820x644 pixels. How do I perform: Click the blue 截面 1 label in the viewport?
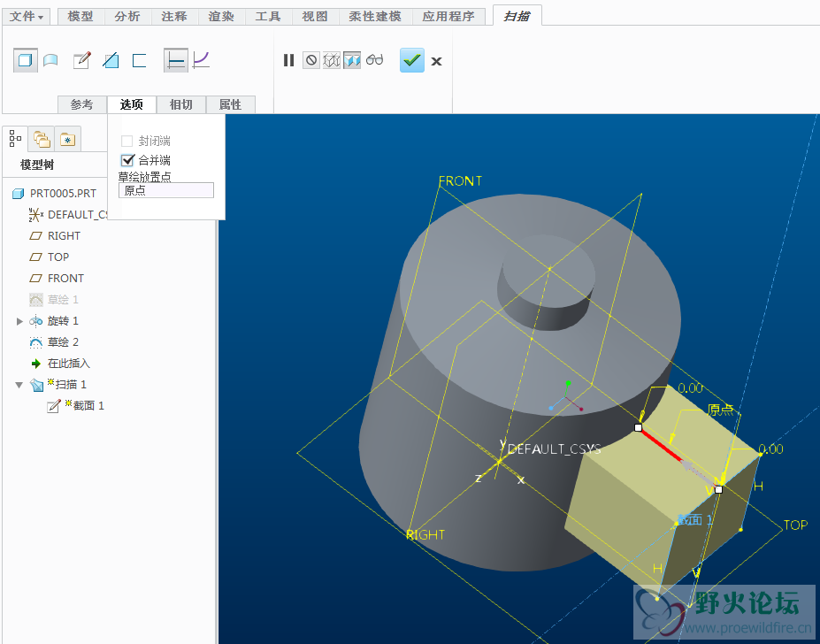[694, 519]
